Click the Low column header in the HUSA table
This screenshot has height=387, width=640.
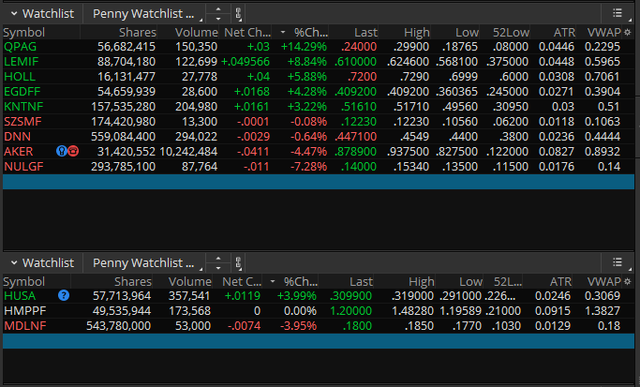click(471, 281)
